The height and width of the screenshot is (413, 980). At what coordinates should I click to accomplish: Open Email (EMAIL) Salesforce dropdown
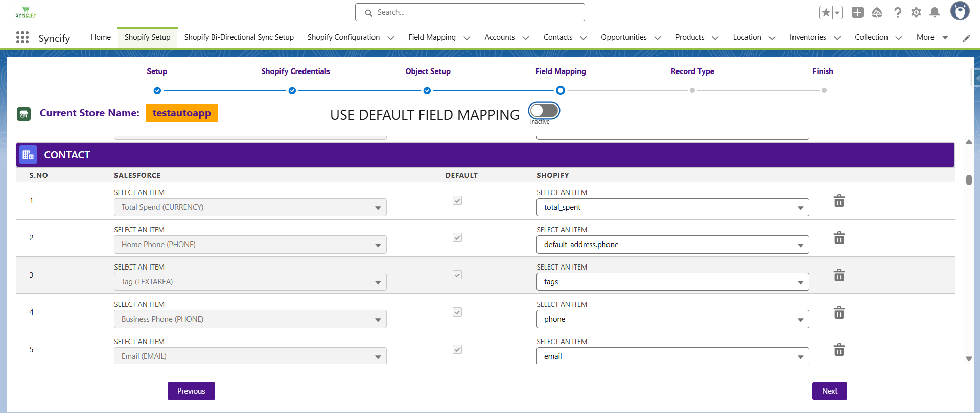(250, 356)
